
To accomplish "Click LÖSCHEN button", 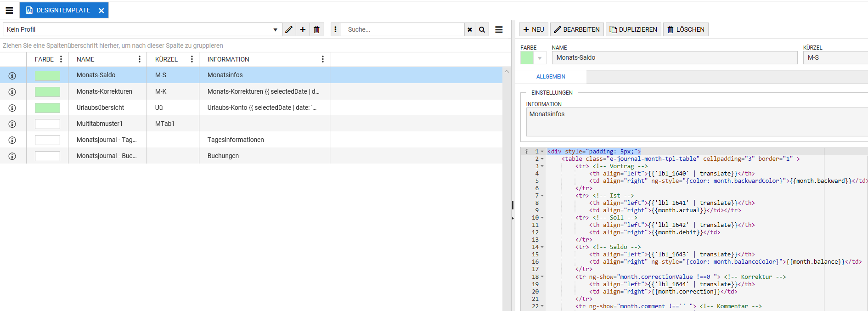I will [686, 29].
